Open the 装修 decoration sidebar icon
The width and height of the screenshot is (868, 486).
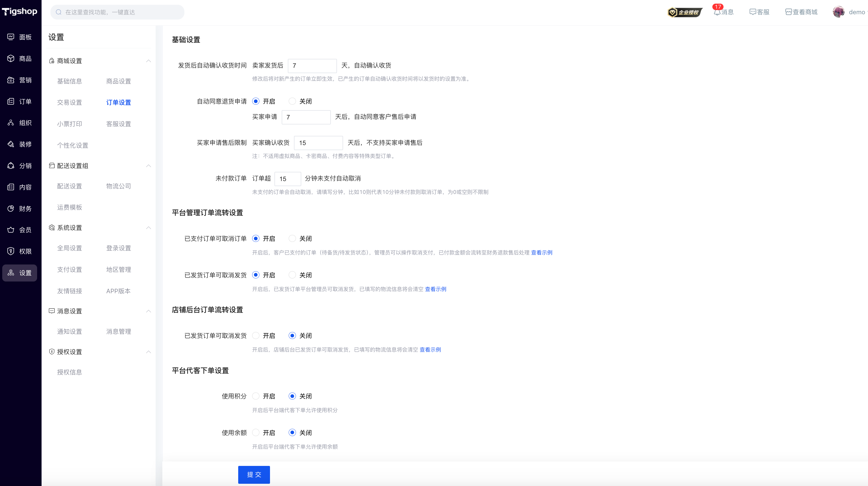11,144
